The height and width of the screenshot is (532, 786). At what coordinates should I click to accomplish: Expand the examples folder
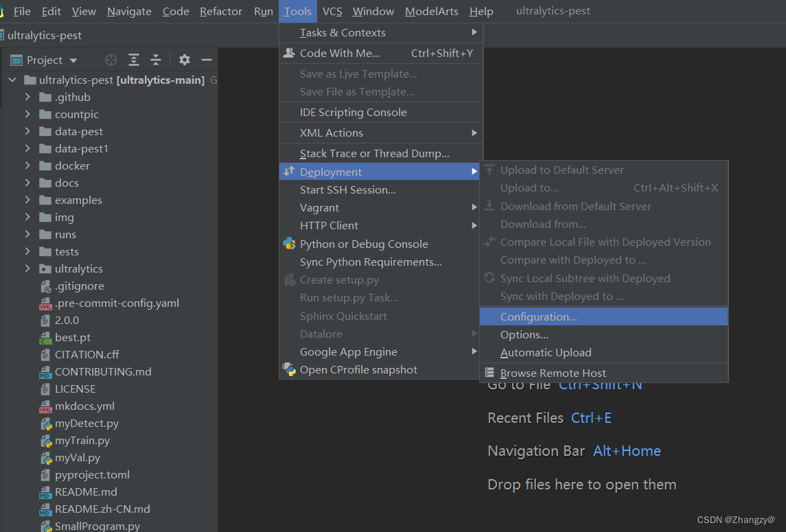(x=27, y=200)
